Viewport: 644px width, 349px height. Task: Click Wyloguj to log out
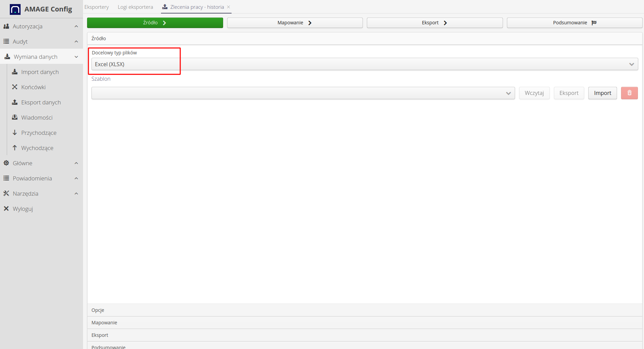point(23,209)
